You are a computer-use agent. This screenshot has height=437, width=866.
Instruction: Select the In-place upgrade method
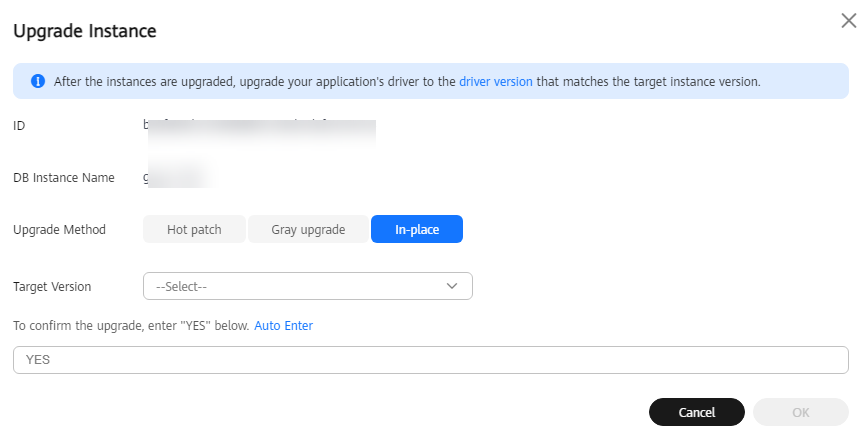point(417,229)
